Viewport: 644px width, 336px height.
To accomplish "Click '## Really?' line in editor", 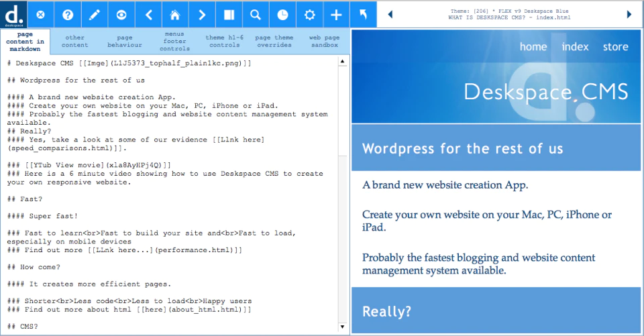I will point(29,131).
